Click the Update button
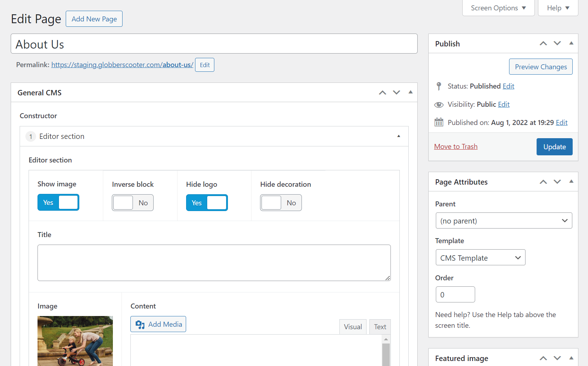This screenshot has width=588, height=366. point(554,147)
